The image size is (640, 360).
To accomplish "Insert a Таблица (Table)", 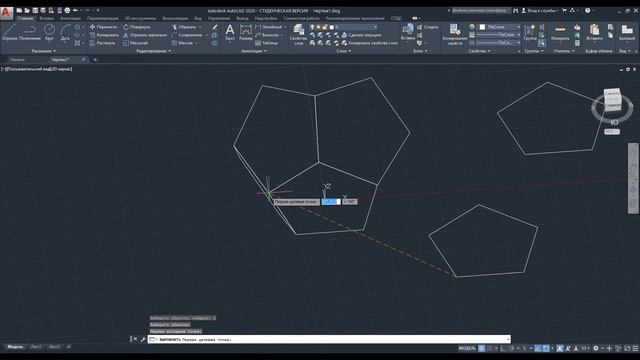I will tap(267, 43).
